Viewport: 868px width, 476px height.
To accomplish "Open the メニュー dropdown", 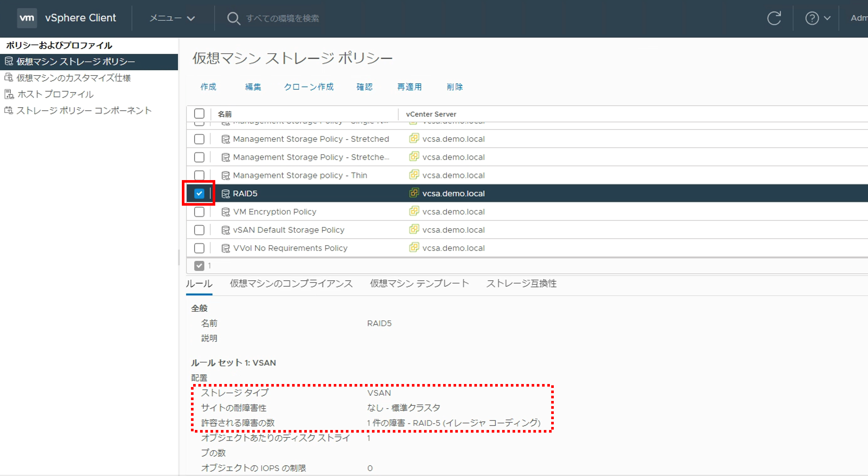I will (x=172, y=18).
